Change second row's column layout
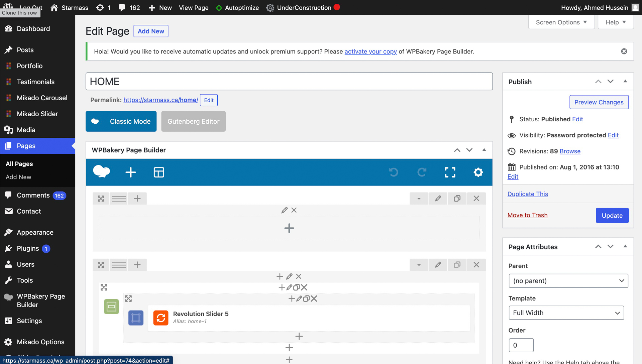The image size is (642, 364). click(x=119, y=265)
